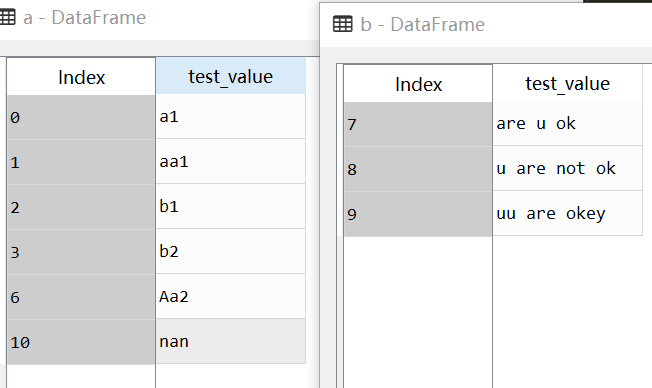Viewport: 652px width, 388px height.
Task: Click 'a - DataFrame' window title
Action: pyautogui.click(x=84, y=17)
